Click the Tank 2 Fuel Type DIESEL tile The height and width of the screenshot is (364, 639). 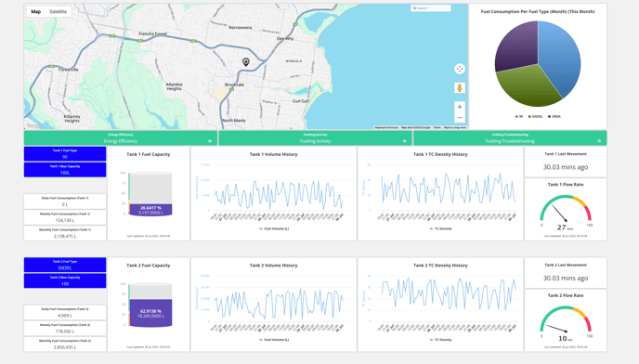click(x=65, y=265)
